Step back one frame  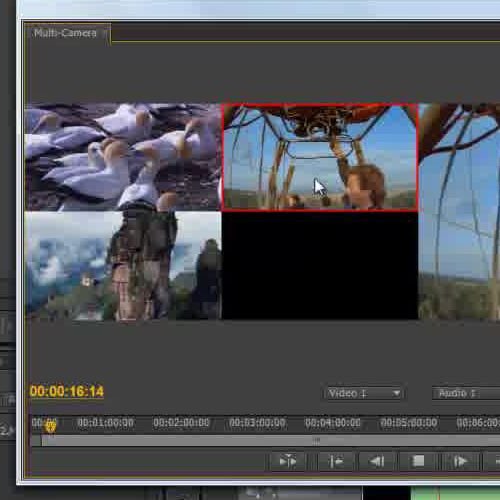pos(377,461)
